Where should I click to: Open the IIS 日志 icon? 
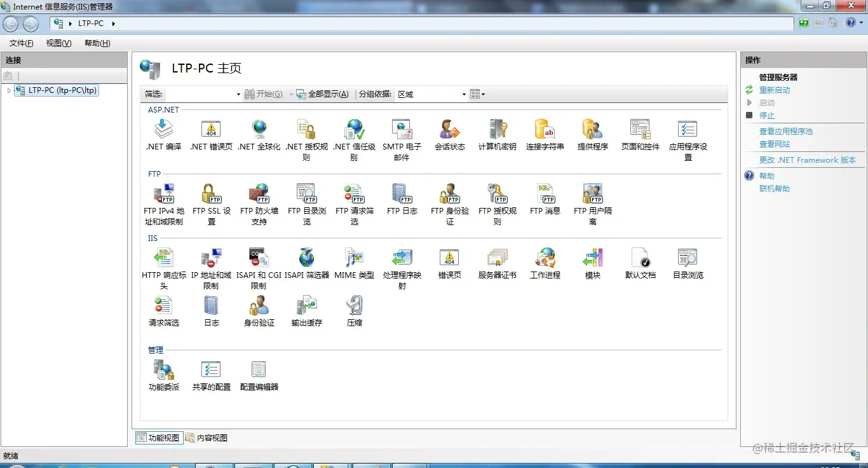click(212, 306)
